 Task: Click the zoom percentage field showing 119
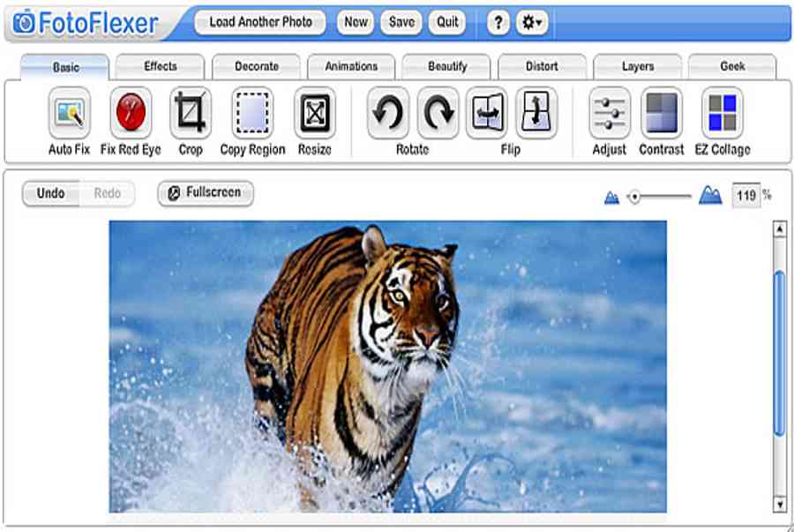(x=745, y=195)
